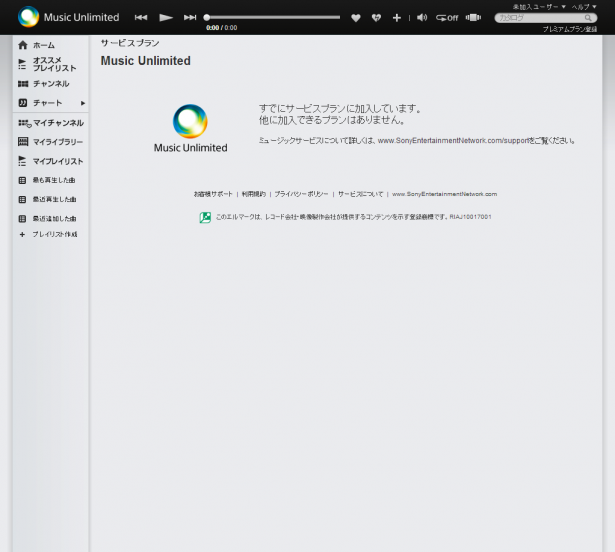
Task: Open the SonyEntertainmentNetwork.com/support link
Action: coord(453,140)
